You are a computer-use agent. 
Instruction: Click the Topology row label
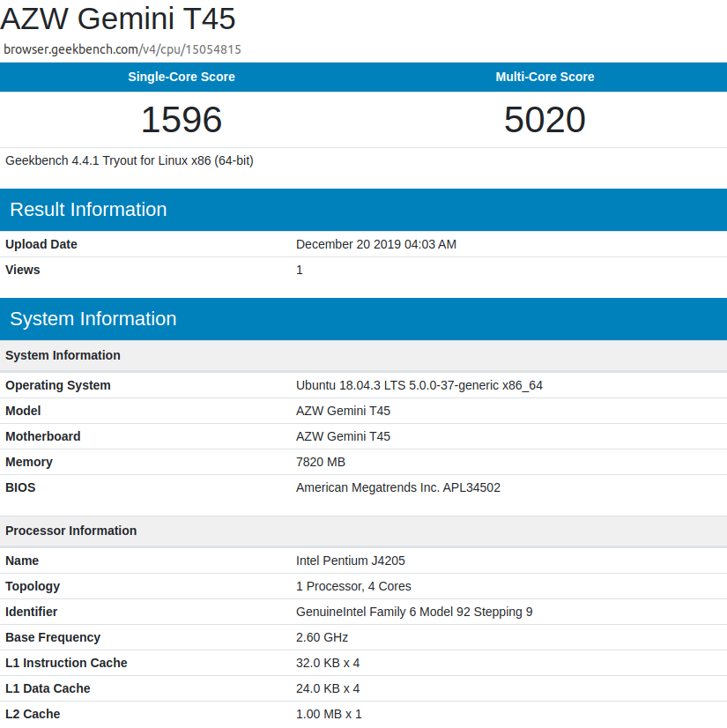pyautogui.click(x=33, y=586)
